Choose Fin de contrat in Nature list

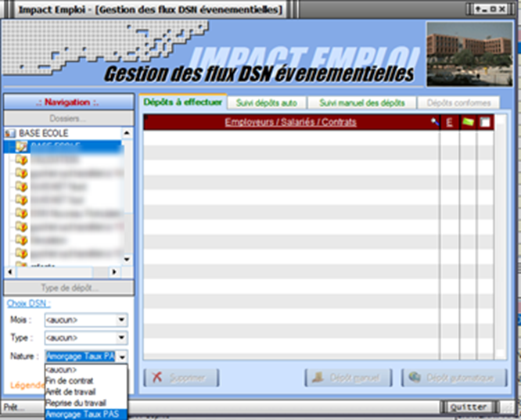pyautogui.click(x=86, y=381)
